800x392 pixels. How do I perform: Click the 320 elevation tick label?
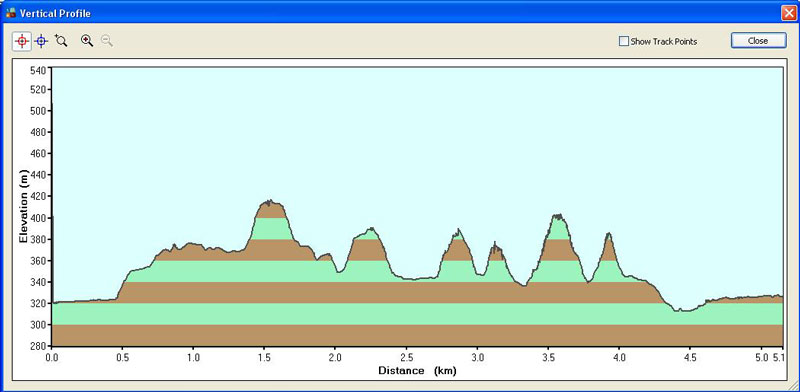39,303
